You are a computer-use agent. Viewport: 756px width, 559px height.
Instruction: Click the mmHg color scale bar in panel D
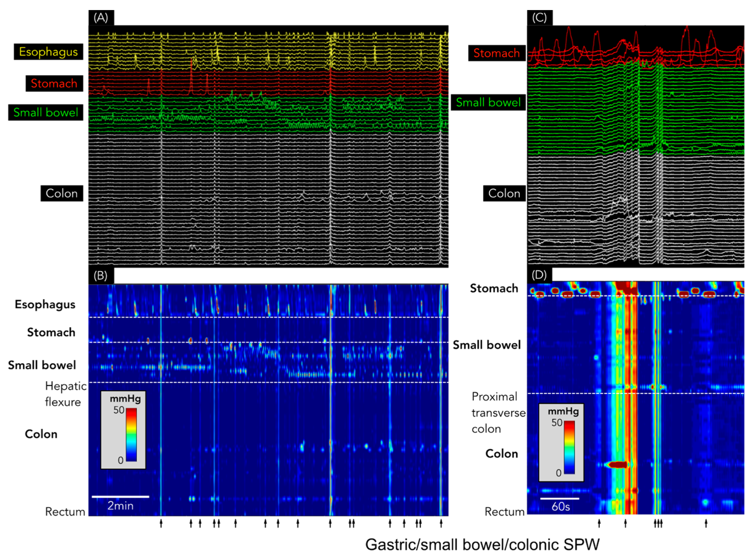pyautogui.click(x=569, y=447)
